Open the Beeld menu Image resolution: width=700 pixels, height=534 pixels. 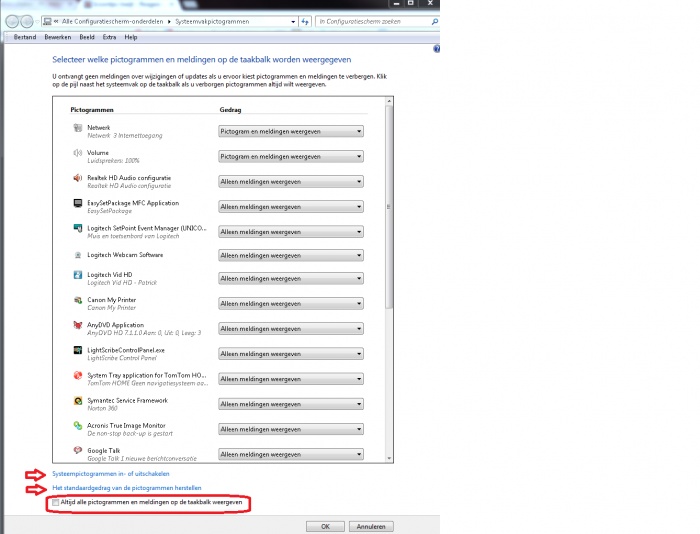[87, 37]
